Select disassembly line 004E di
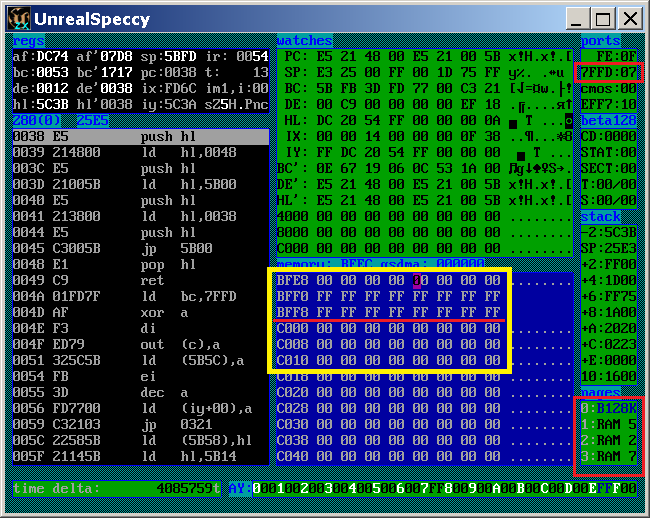This screenshot has width=650, height=518. coord(141,329)
